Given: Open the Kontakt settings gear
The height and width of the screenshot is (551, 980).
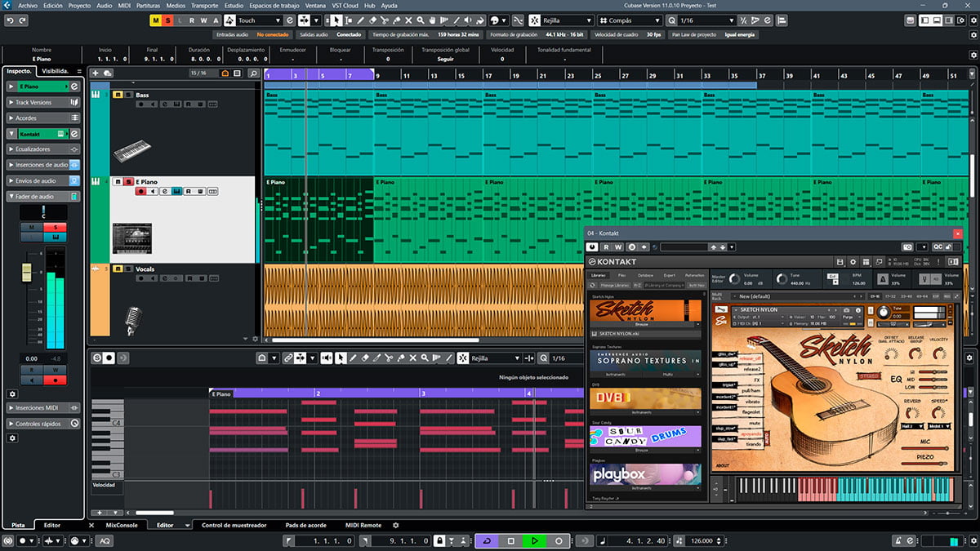Looking at the screenshot, I should (x=853, y=261).
